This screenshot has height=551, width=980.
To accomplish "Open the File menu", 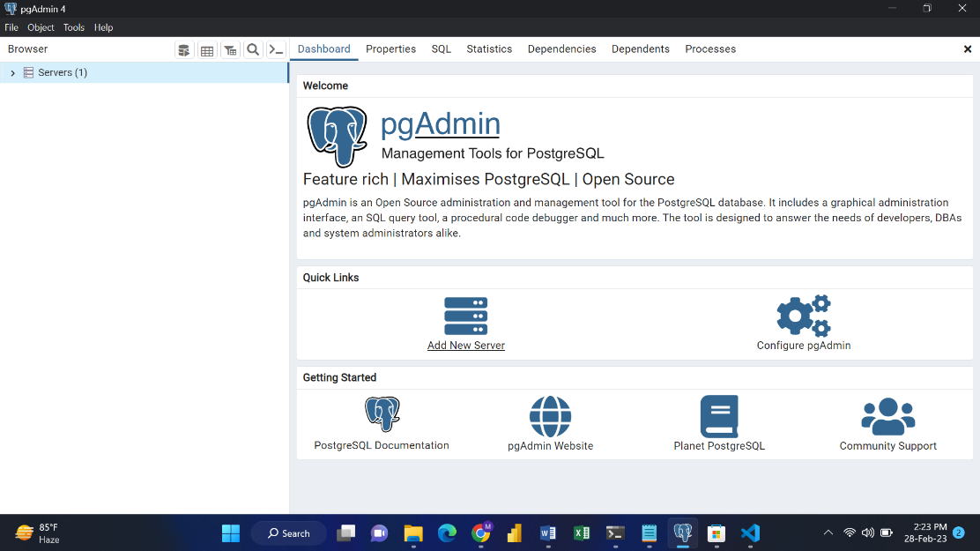I will (11, 27).
